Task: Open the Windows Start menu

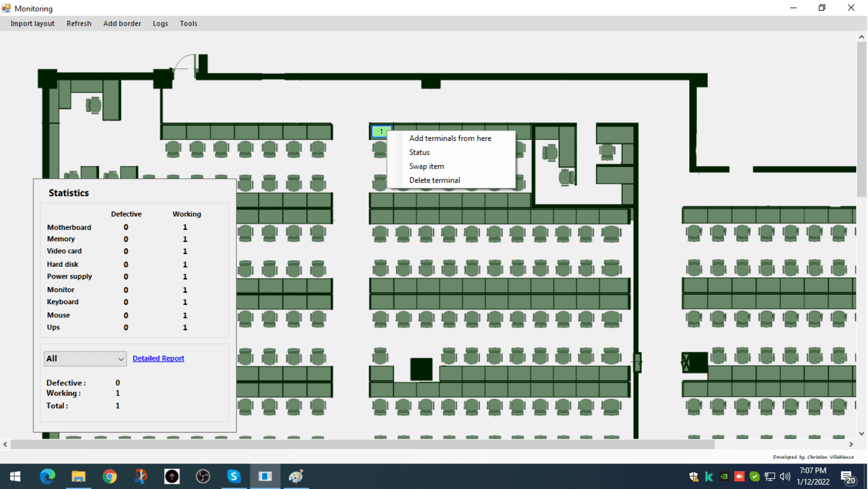Action: coord(14,476)
